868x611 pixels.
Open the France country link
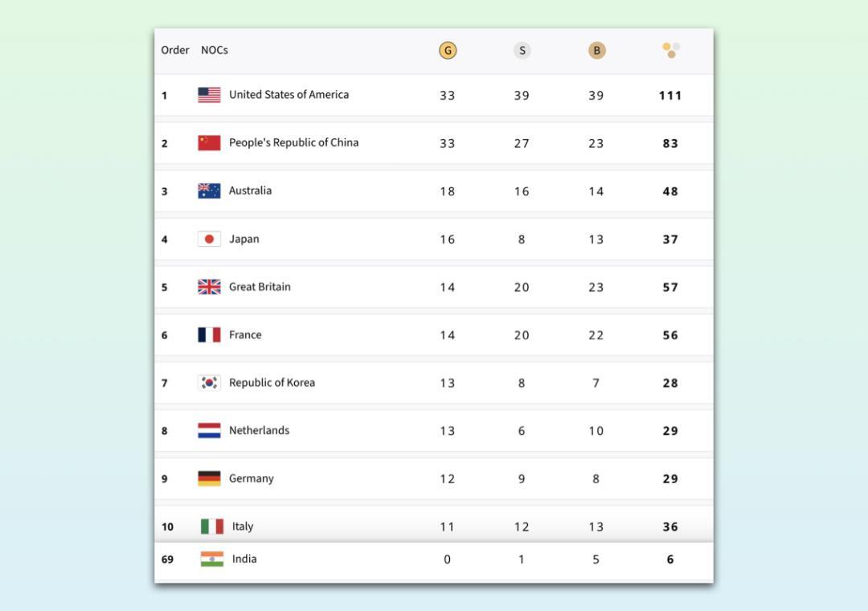pos(245,334)
